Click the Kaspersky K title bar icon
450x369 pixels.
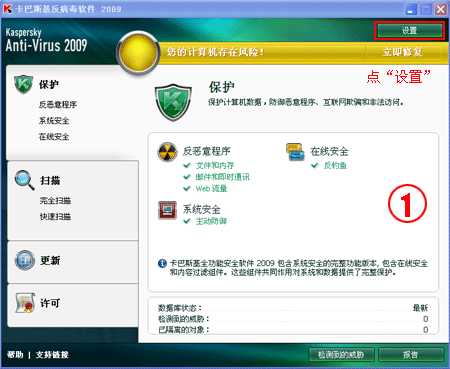[x=7, y=9]
